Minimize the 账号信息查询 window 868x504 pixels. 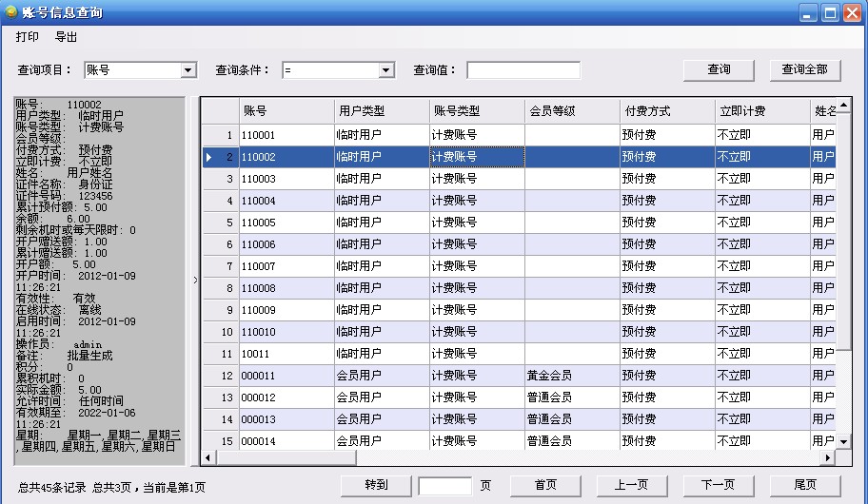coord(808,12)
